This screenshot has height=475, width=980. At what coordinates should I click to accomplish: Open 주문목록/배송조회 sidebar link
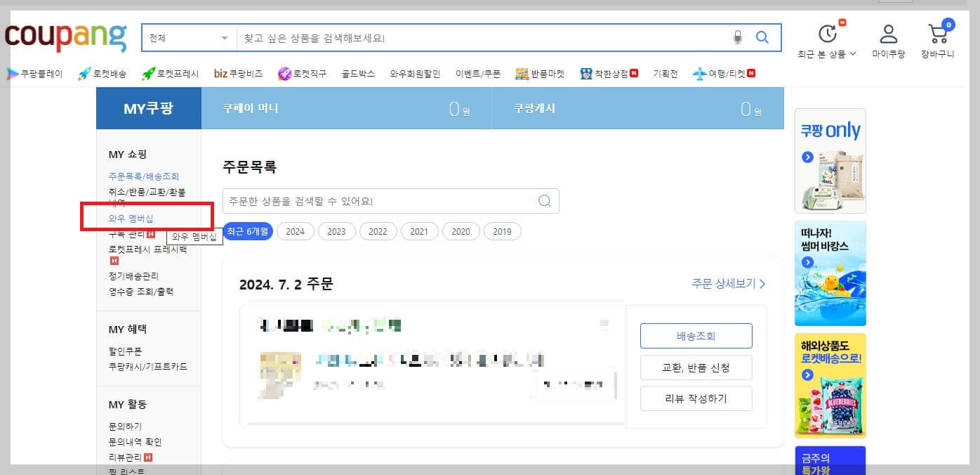tap(144, 176)
